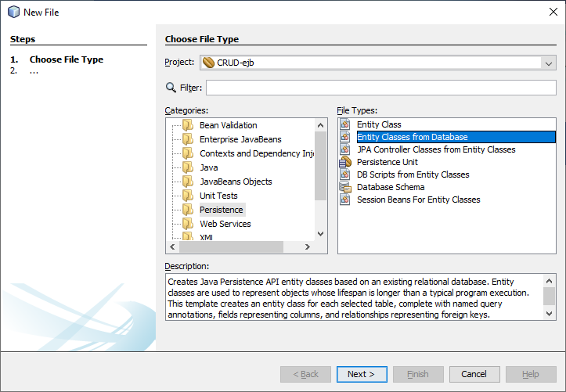
Task: Close the New File dialog
Action: point(553,12)
